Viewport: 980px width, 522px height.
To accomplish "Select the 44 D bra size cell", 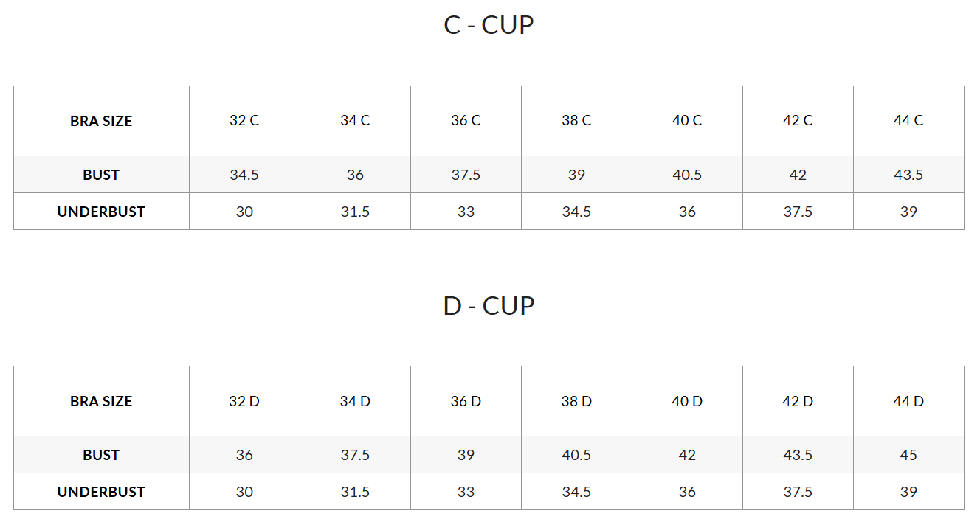I will pyautogui.click(x=908, y=401).
